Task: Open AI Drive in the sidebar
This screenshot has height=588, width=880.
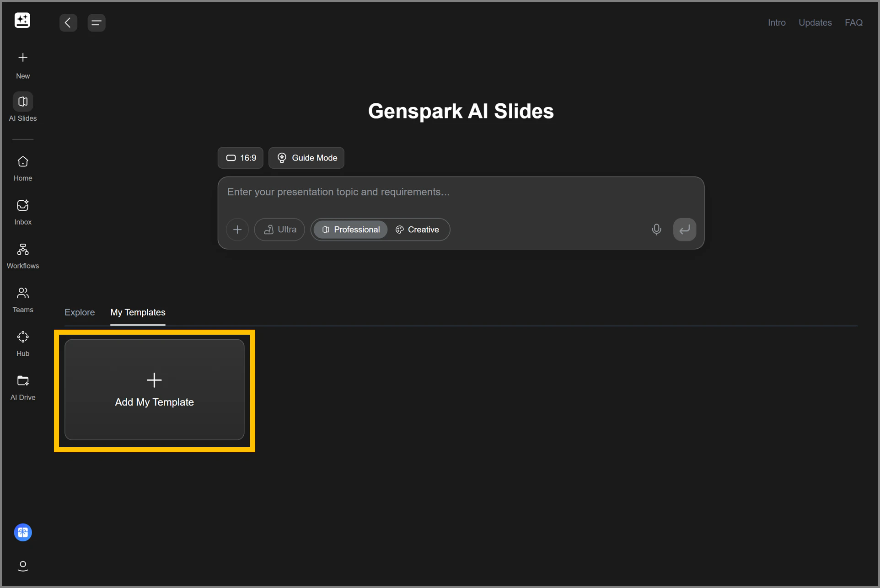Action: pos(23,381)
